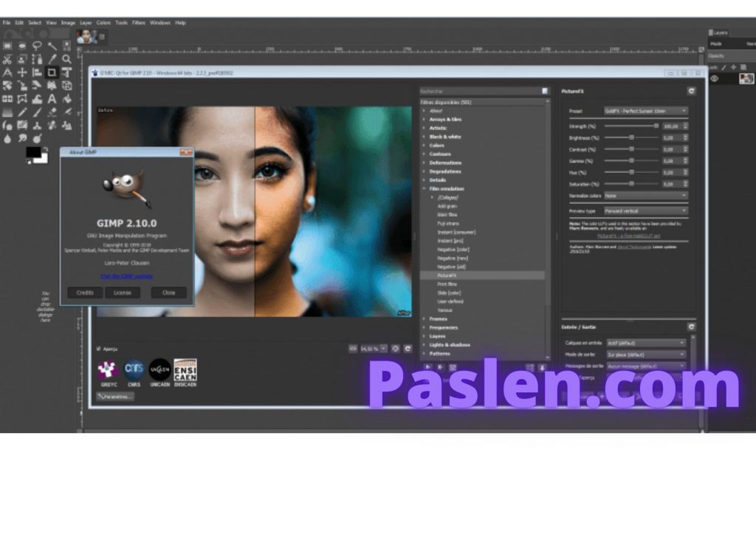The width and height of the screenshot is (756, 535).
Task: Open the Visit the GIMP website link
Action: pos(126,276)
